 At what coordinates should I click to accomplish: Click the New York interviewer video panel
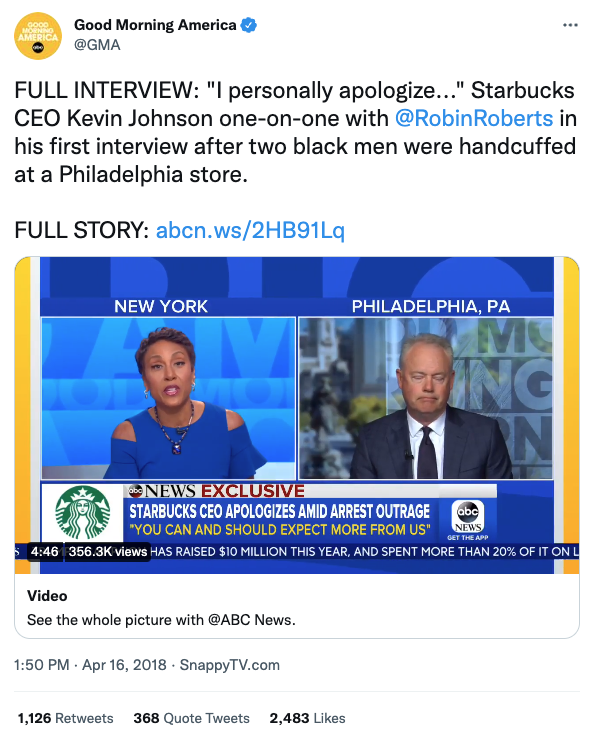[x=168, y=398]
